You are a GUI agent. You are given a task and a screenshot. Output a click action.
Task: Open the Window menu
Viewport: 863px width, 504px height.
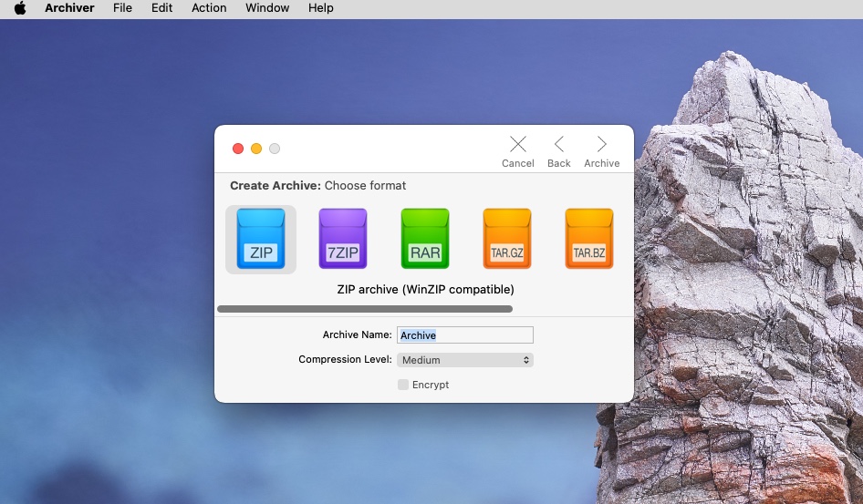coord(267,8)
